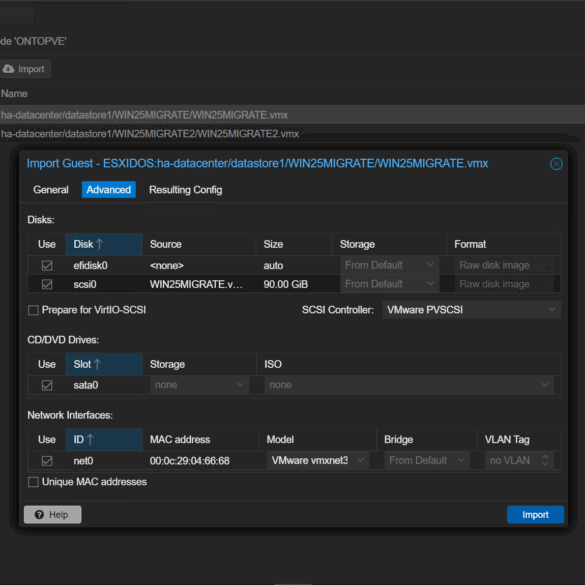Close the Import Guest dialog
This screenshot has width=585, height=585.
[x=556, y=164]
